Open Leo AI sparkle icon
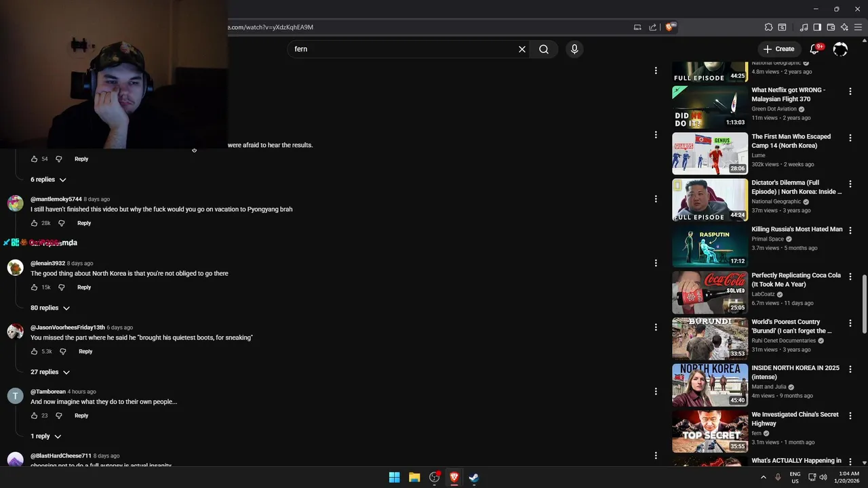The height and width of the screenshot is (488, 868). [x=844, y=27]
